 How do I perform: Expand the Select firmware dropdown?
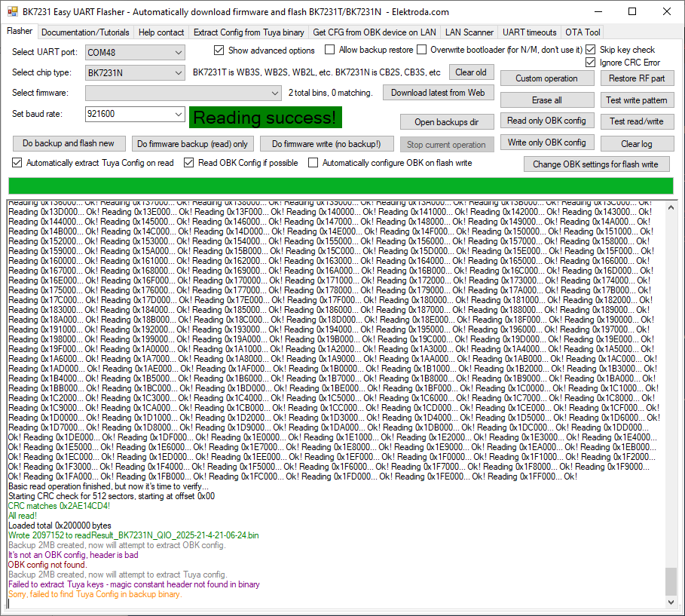tap(183, 93)
